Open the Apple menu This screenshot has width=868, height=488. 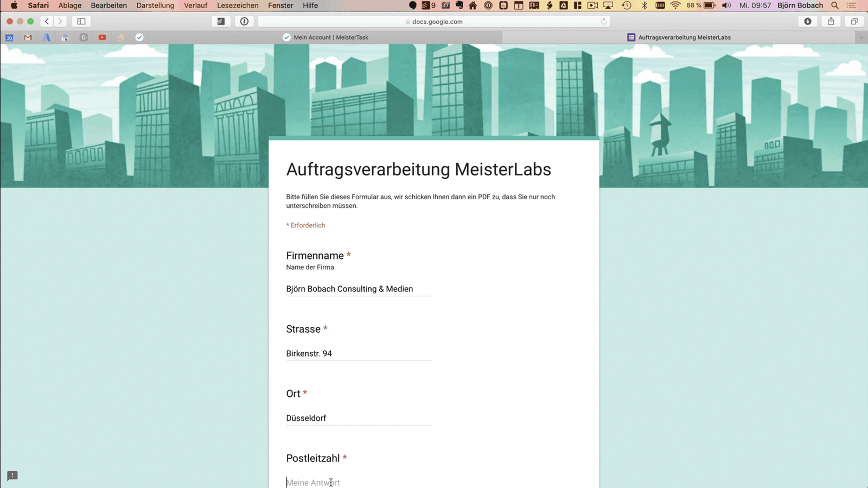click(14, 5)
